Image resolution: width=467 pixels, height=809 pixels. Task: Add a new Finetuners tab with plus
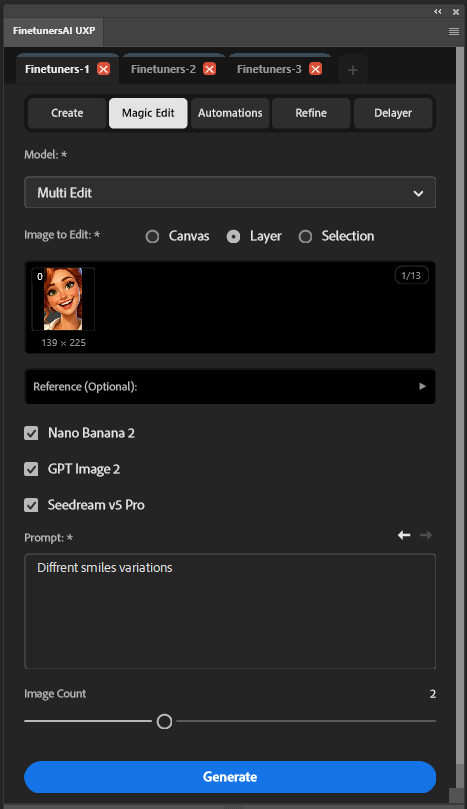353,70
